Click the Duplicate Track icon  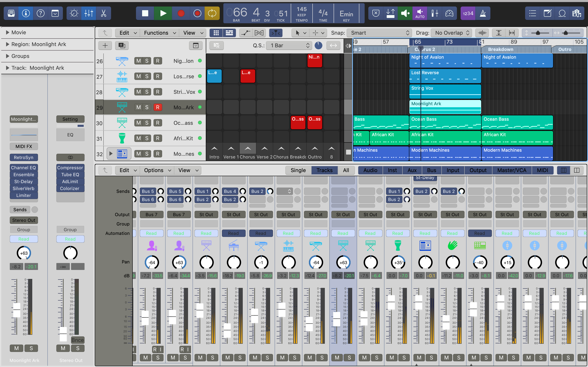122,45
